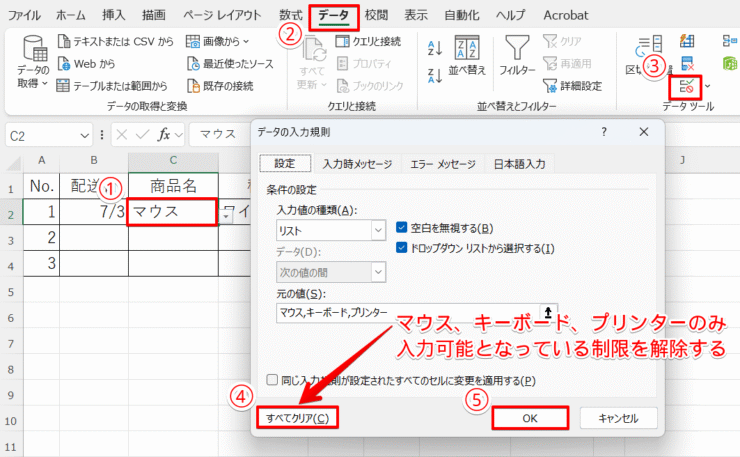Close the データの入力規則 dialog
This screenshot has height=457, width=740.
(x=644, y=132)
